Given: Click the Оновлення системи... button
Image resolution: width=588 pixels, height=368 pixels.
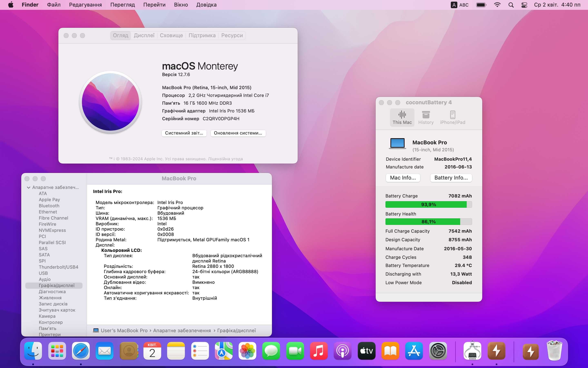Looking at the screenshot, I should click(238, 133).
